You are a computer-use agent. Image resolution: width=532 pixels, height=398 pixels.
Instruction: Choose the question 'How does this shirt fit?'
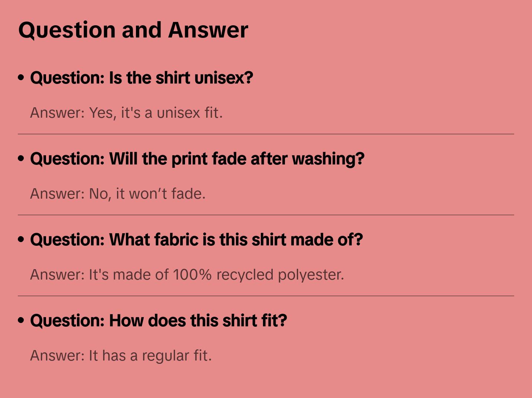tap(158, 321)
